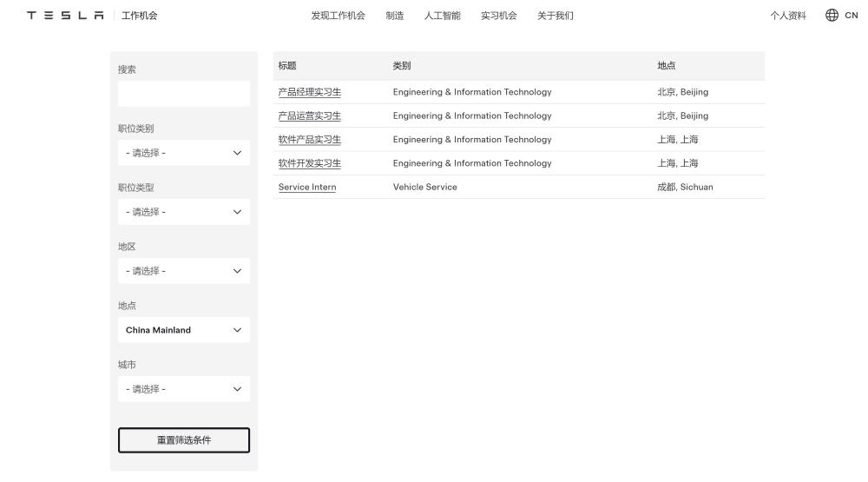Open the 关于我们 menu item
This screenshot has width=868, height=482.
(x=556, y=16)
